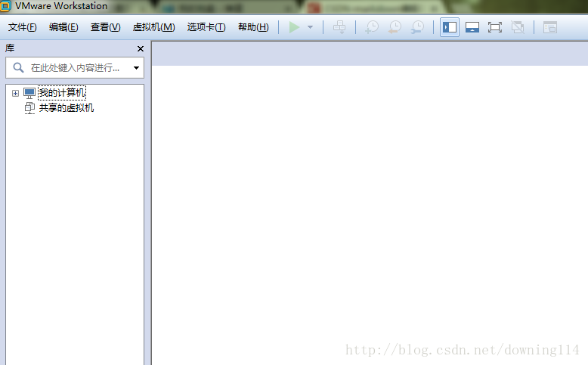Select 我的计算机 in the library tree

[62, 93]
